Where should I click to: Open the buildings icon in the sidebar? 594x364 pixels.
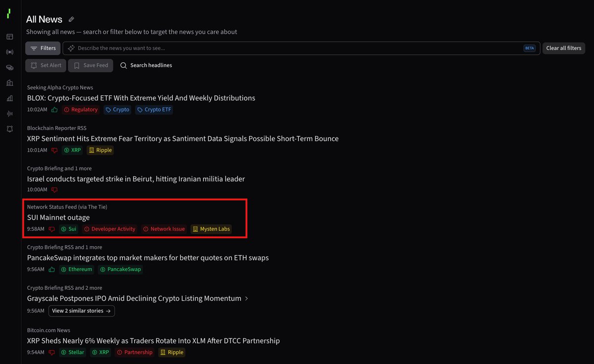click(9, 83)
